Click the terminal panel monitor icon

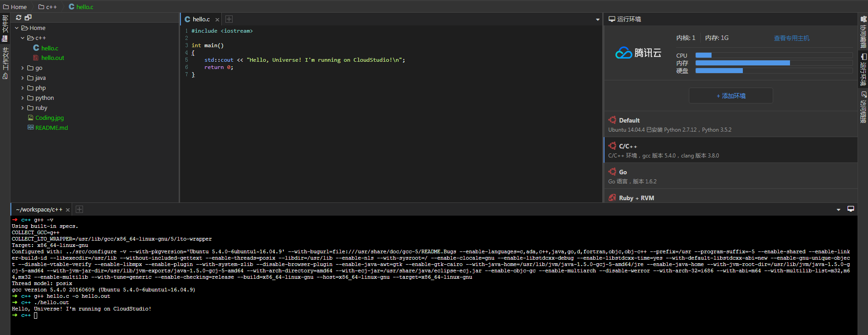851,209
